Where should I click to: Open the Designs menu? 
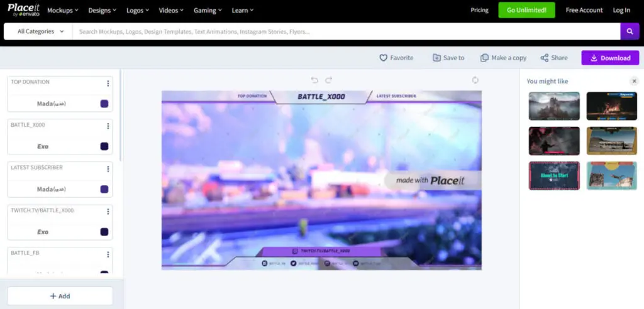(103, 10)
